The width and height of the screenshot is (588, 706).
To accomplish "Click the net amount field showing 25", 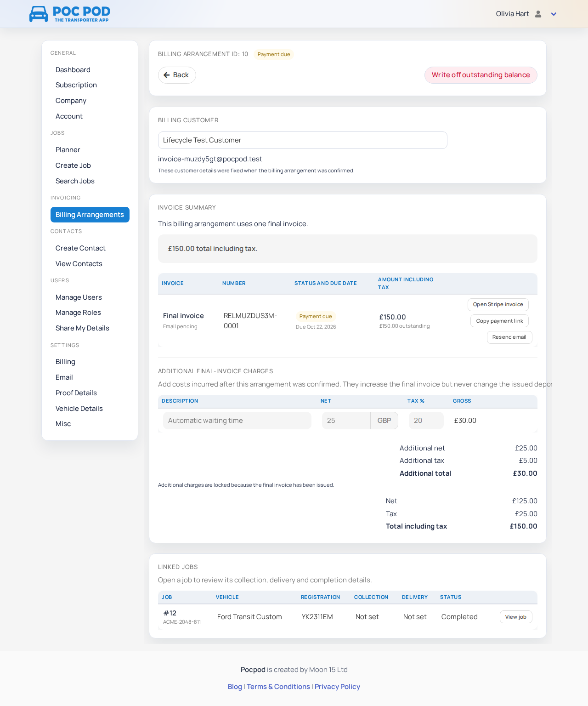I will click(x=346, y=421).
